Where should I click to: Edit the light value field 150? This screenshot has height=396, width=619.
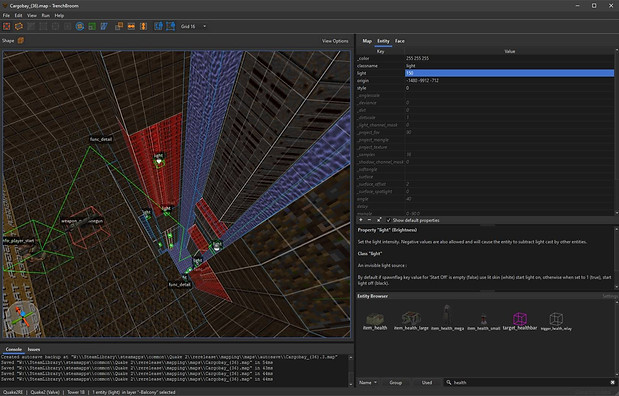[509, 73]
